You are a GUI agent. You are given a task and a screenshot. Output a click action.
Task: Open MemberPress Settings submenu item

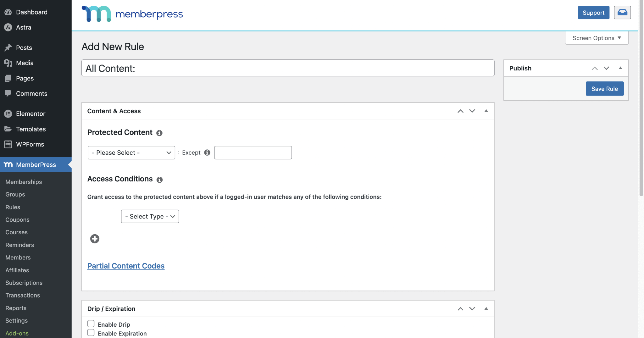(16, 321)
